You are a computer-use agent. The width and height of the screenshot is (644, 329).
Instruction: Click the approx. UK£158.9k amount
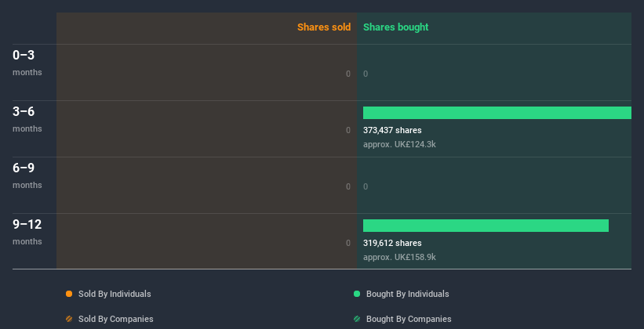point(399,257)
